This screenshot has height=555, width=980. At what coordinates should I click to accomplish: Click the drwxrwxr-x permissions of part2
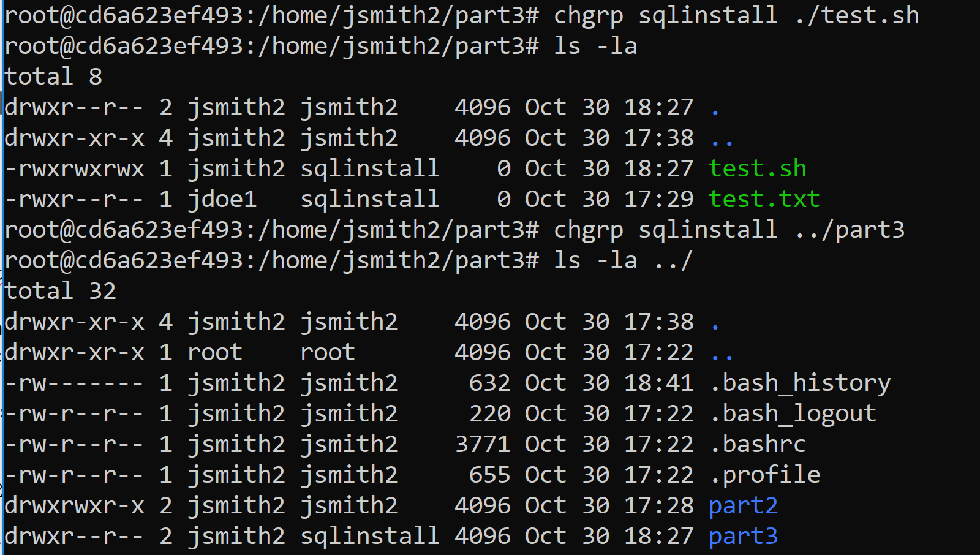75,506
